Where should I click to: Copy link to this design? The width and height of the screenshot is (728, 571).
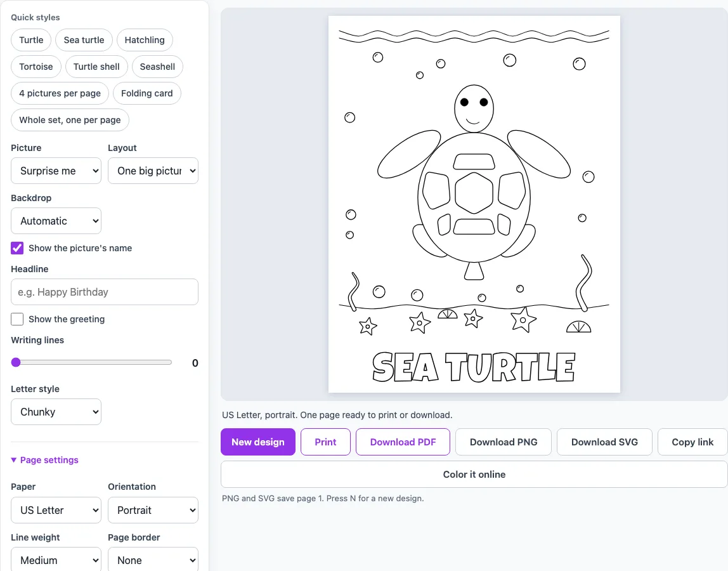coord(692,442)
